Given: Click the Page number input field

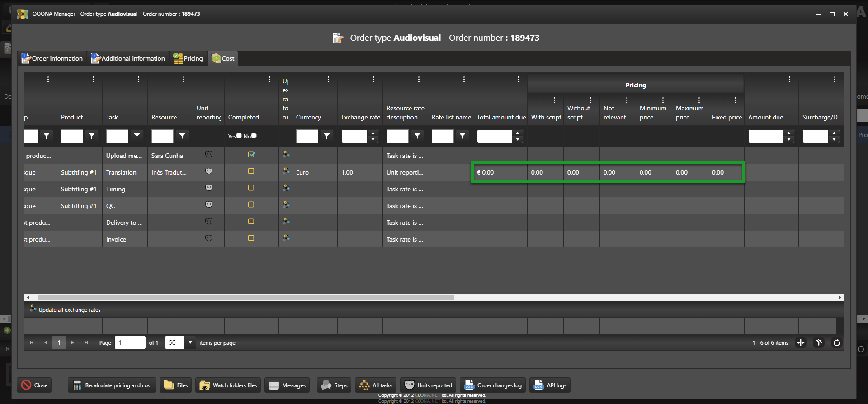Looking at the screenshot, I should click(130, 343).
